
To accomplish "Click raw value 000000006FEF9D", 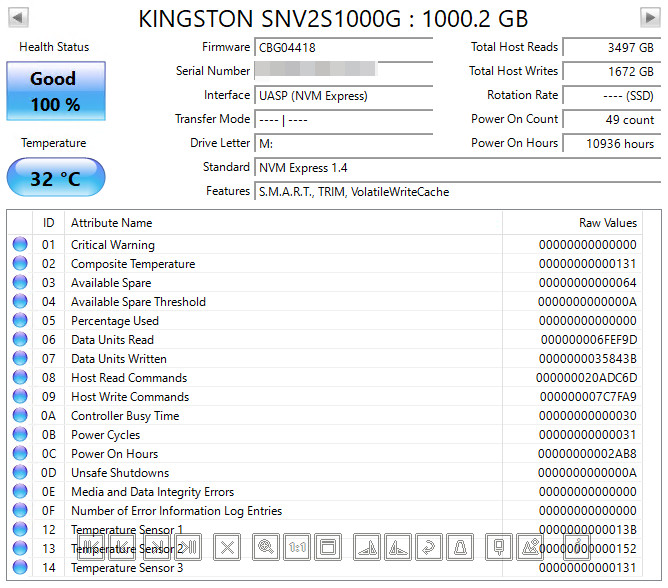I will click(589, 340).
